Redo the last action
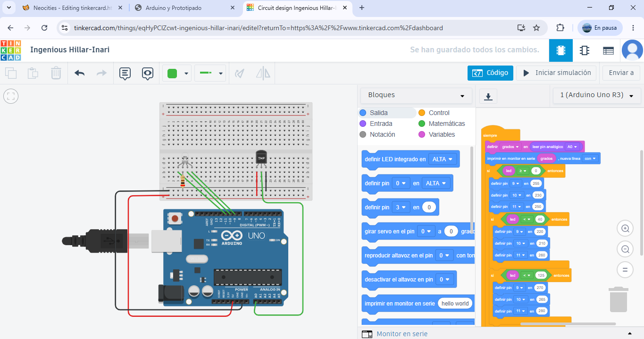This screenshot has height=339, width=644. coord(101,73)
